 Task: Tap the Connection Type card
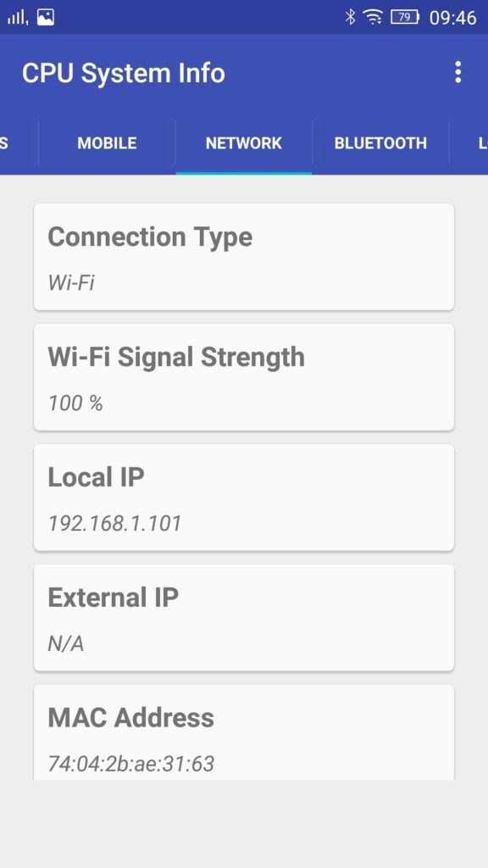pos(244,257)
